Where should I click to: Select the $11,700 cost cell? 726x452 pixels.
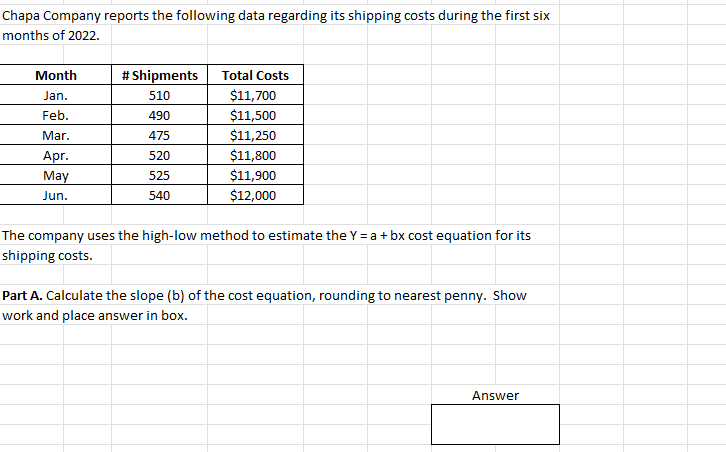255,95
